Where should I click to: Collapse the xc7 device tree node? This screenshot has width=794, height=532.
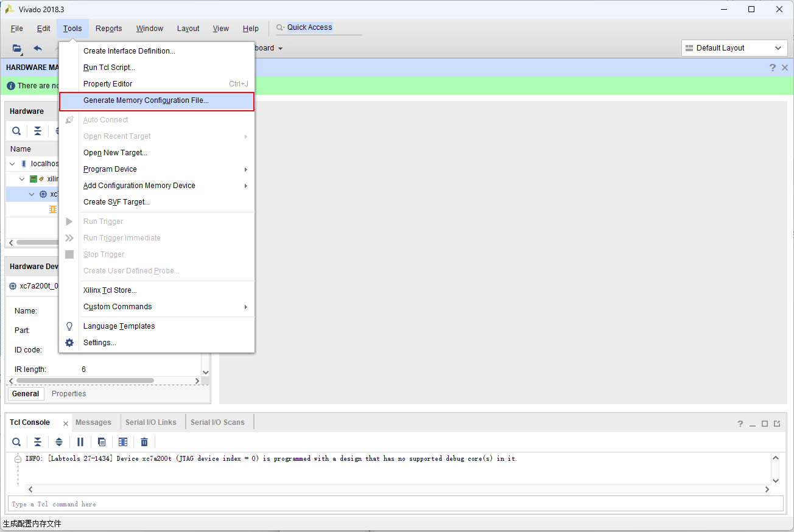click(32, 194)
